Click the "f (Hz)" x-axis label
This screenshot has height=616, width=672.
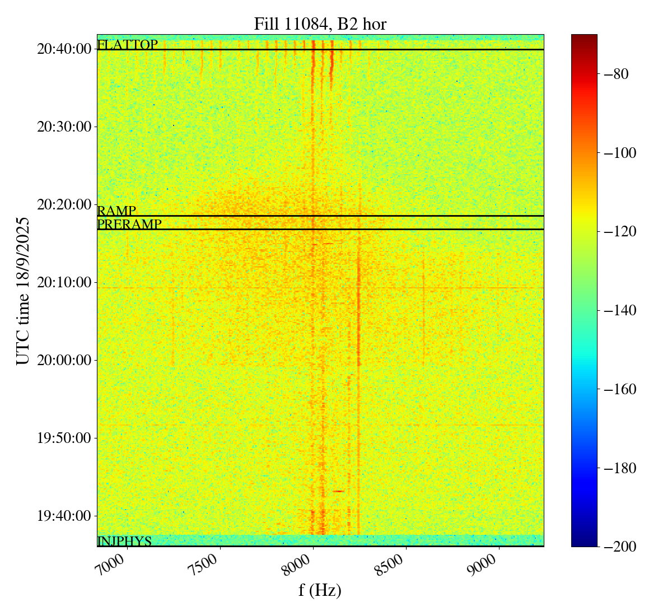tap(320, 590)
